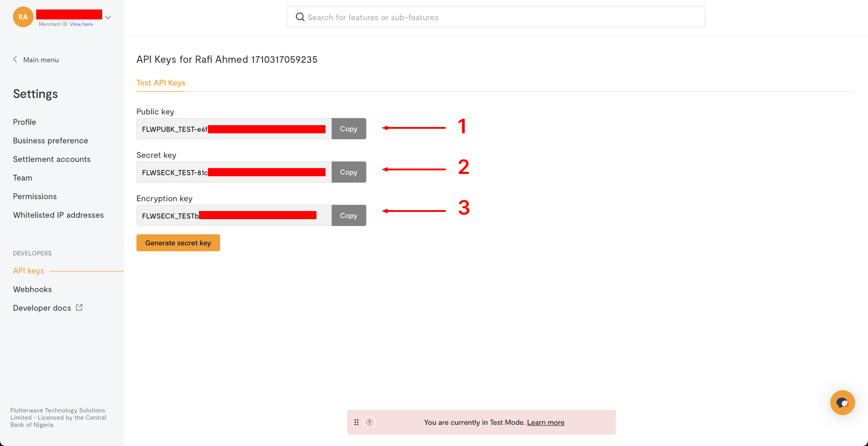The width and height of the screenshot is (868, 446).
Task: Go to Webhooks settings
Action: pos(33,289)
